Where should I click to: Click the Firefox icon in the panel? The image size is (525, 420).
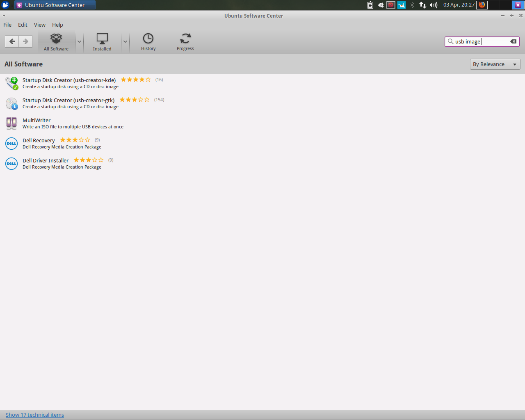(x=482, y=5)
